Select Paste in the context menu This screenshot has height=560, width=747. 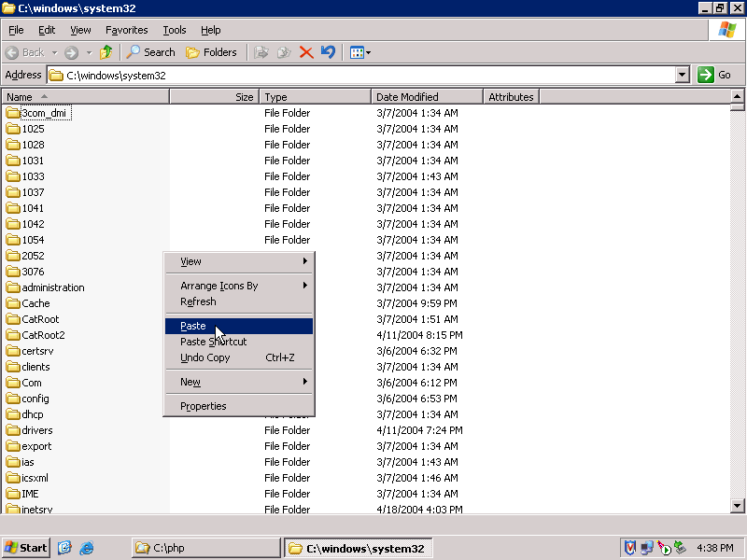(x=193, y=326)
